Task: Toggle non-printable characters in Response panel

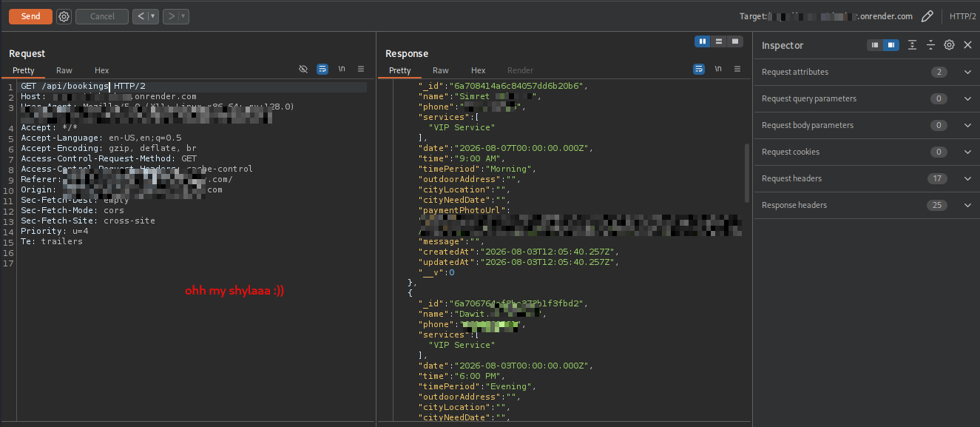Action: pyautogui.click(x=718, y=69)
